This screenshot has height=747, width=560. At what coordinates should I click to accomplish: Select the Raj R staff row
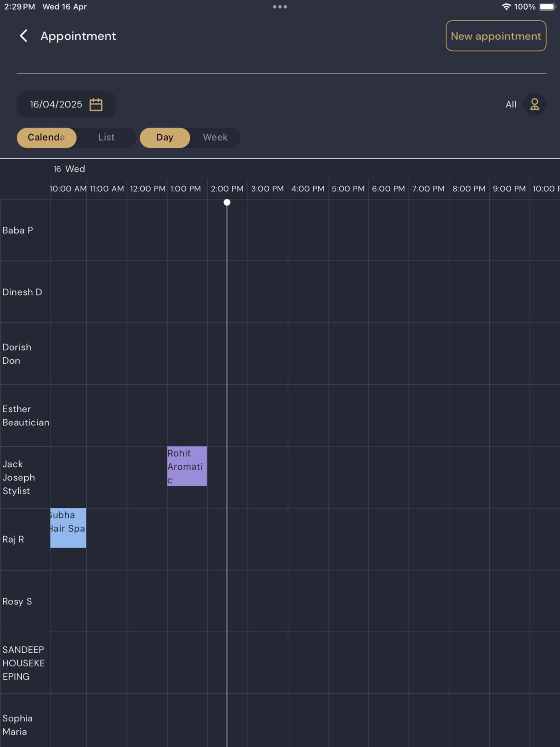[25, 539]
